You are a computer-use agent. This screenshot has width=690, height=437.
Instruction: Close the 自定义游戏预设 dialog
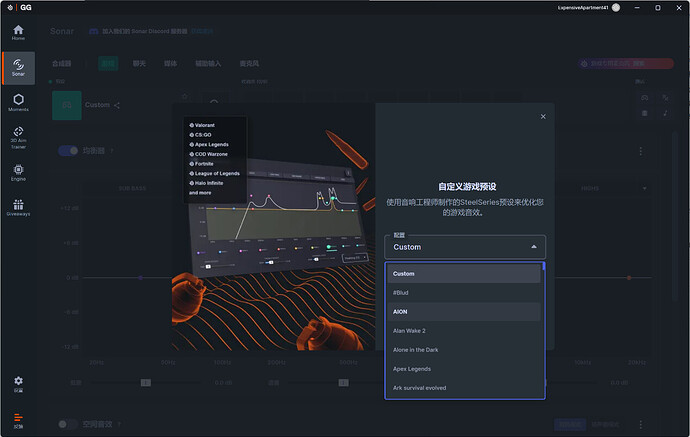543,117
